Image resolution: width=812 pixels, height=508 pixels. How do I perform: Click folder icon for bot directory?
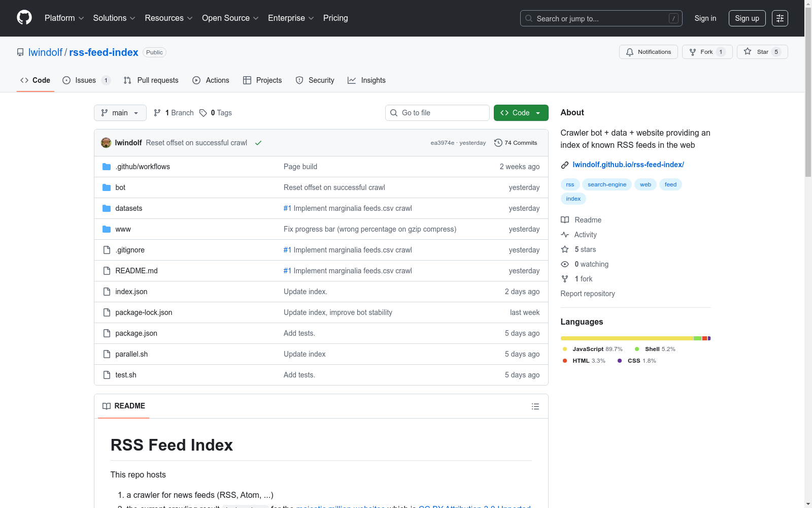[107, 187]
